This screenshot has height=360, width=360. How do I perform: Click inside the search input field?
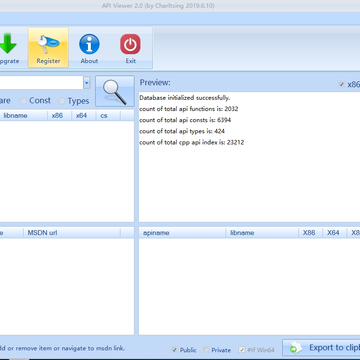41,83
